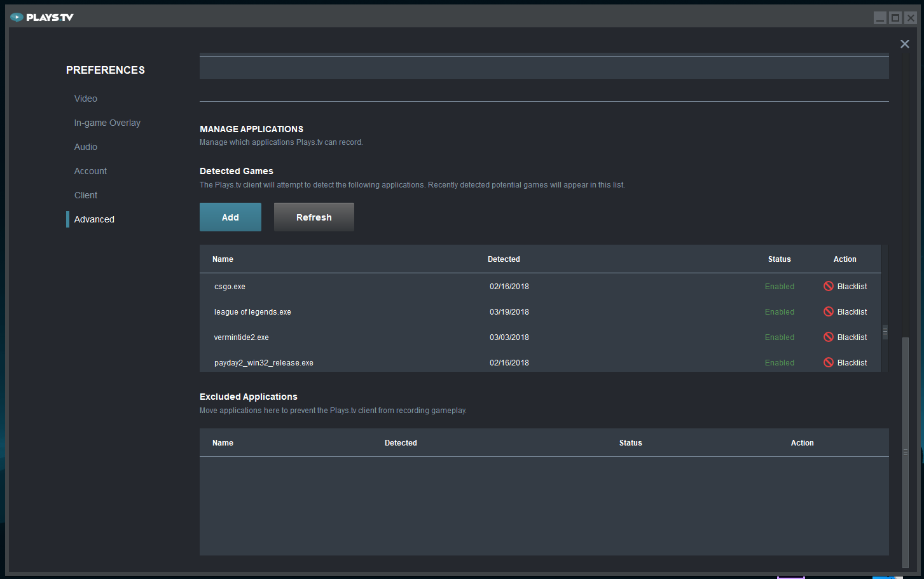Select the Advanced preferences section
The height and width of the screenshot is (579, 924).
(x=94, y=219)
